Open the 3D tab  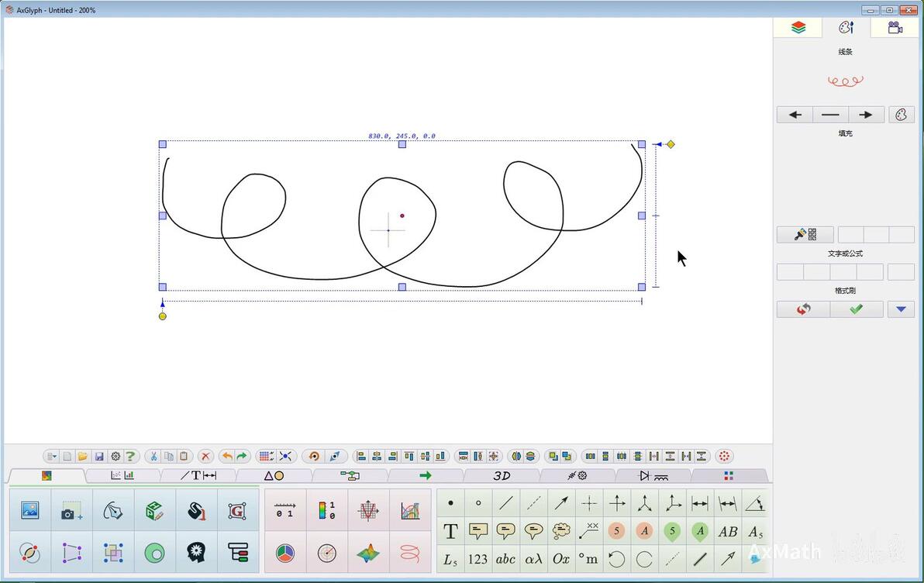pos(502,475)
